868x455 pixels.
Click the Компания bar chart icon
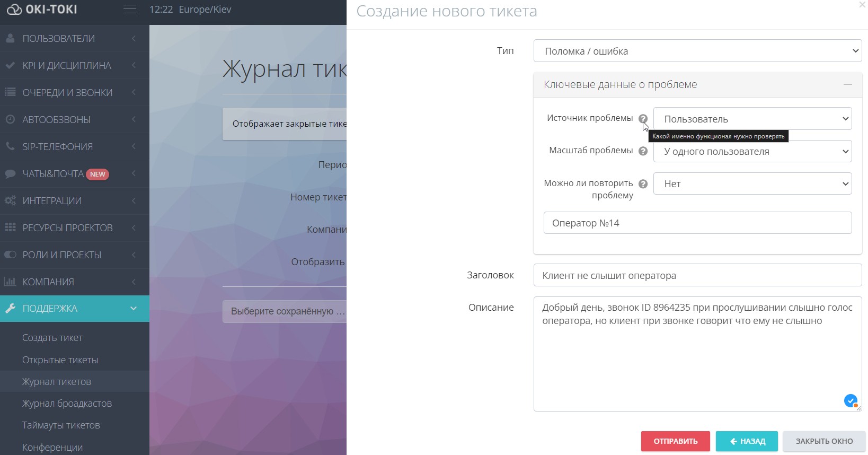pos(10,282)
